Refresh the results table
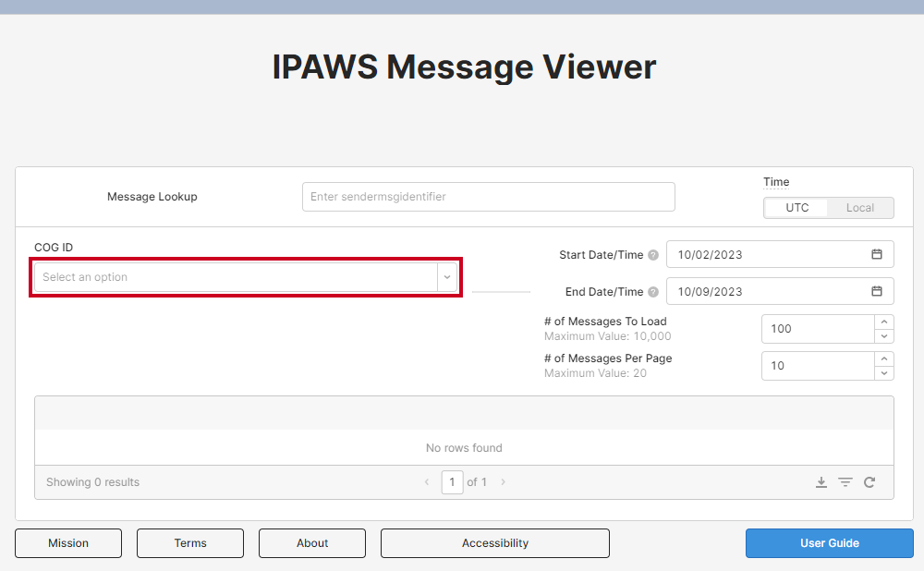The image size is (924, 571). (x=869, y=482)
